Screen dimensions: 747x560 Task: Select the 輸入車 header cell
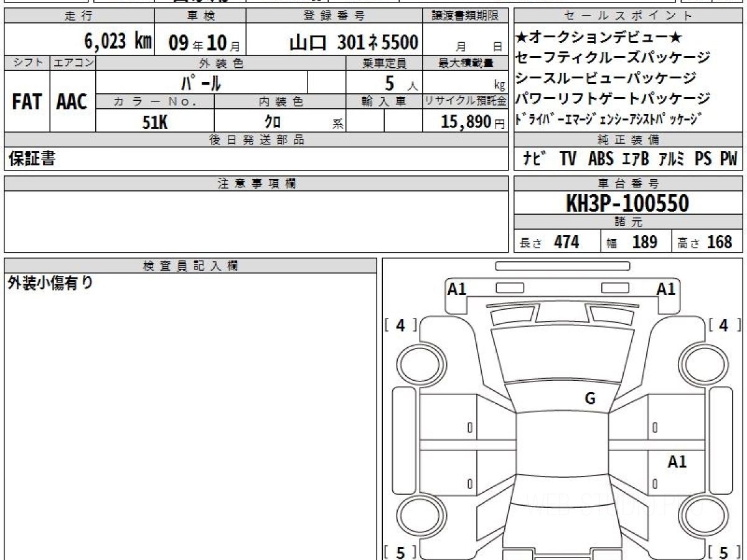384,101
